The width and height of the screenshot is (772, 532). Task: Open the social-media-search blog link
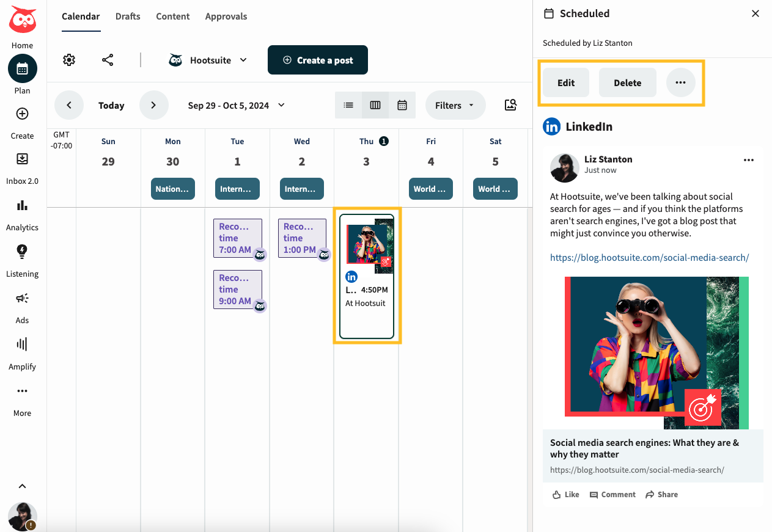649,257
